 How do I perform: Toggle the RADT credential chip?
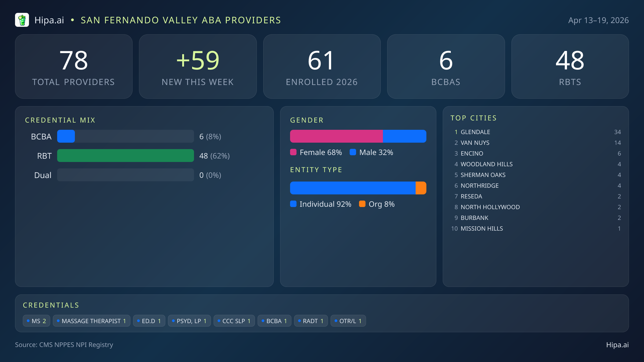click(311, 321)
